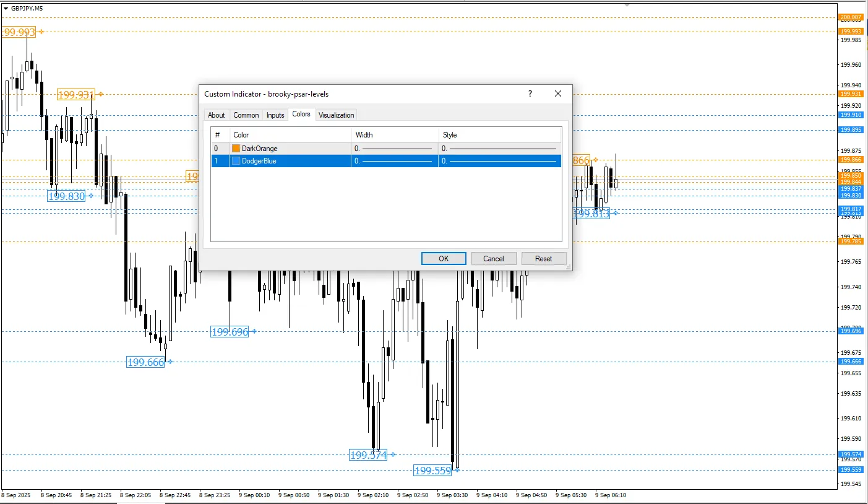
Task: Click the 9 Sep 03:30 time label
Action: coord(452,495)
